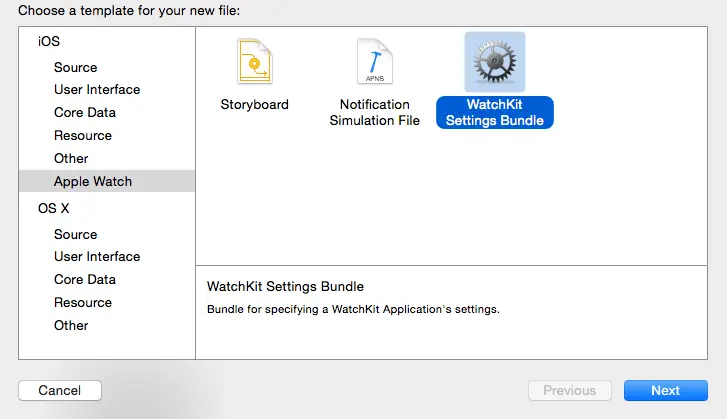Click the Next button
Viewport: 727px width, 419px height.
pos(665,390)
